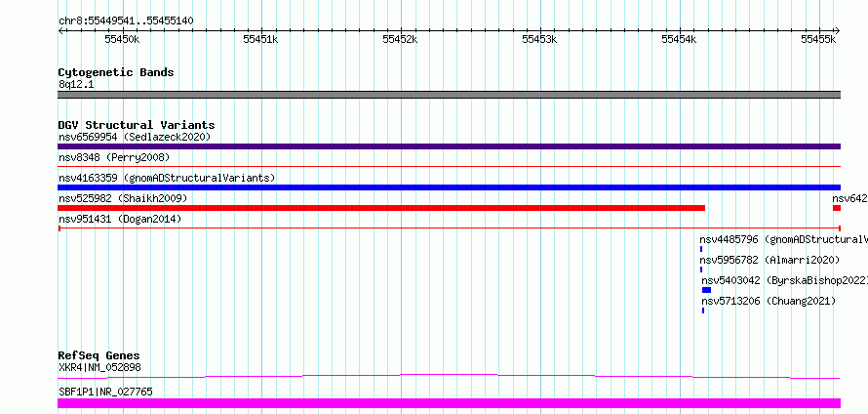
Task: Click the nsv5956782 small blue marker
Action: [x=701, y=269]
